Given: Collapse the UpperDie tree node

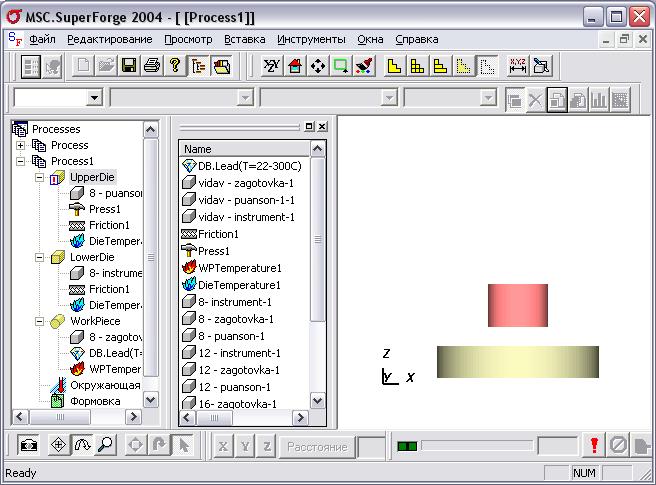Looking at the screenshot, I should click(x=39, y=177).
